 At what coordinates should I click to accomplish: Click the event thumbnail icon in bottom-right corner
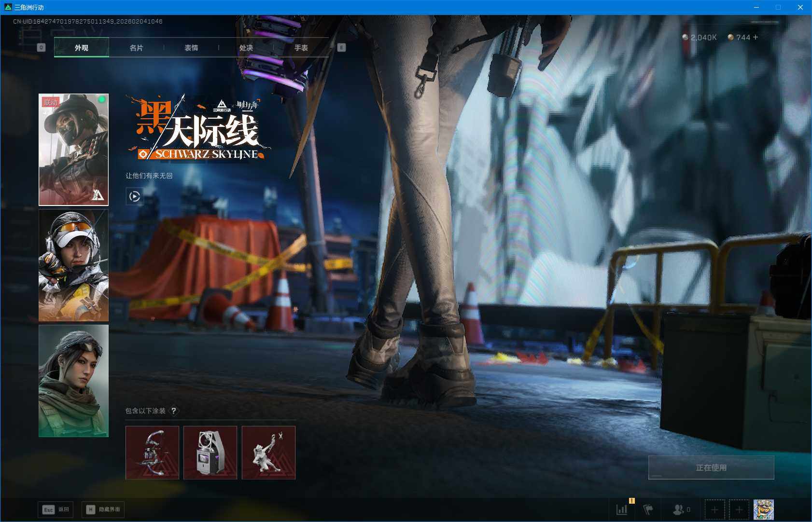tap(762, 508)
